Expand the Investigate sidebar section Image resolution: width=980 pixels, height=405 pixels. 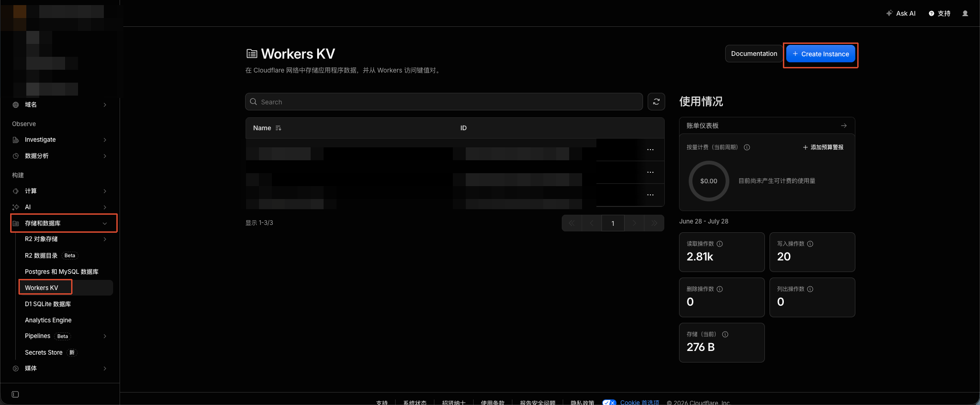point(60,139)
